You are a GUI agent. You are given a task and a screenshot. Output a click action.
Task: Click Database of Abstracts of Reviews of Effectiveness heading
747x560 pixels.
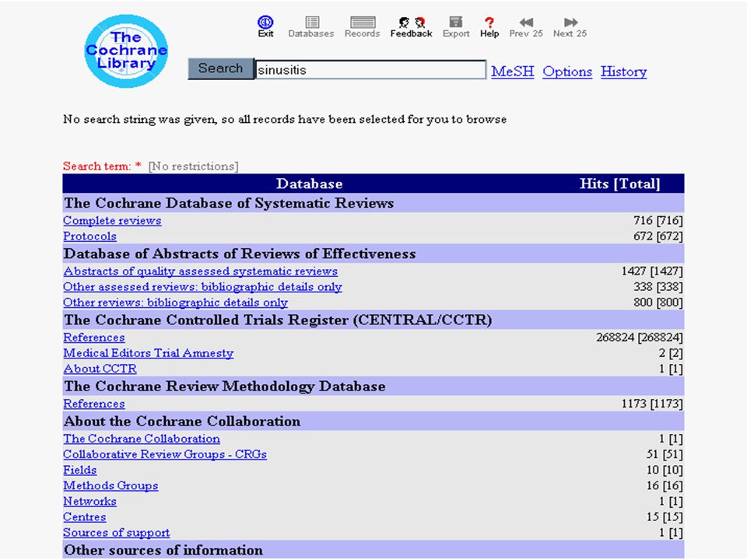point(240,254)
